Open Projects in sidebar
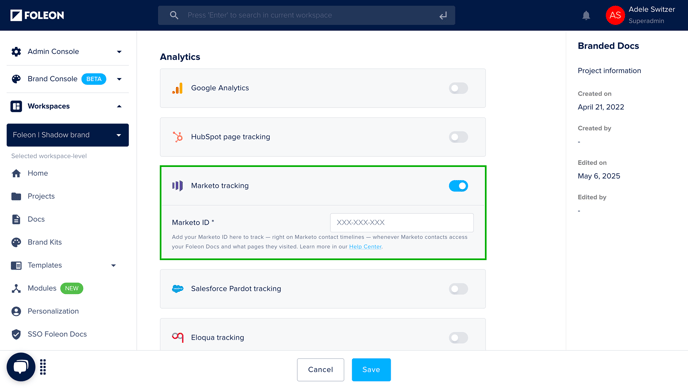 41,196
